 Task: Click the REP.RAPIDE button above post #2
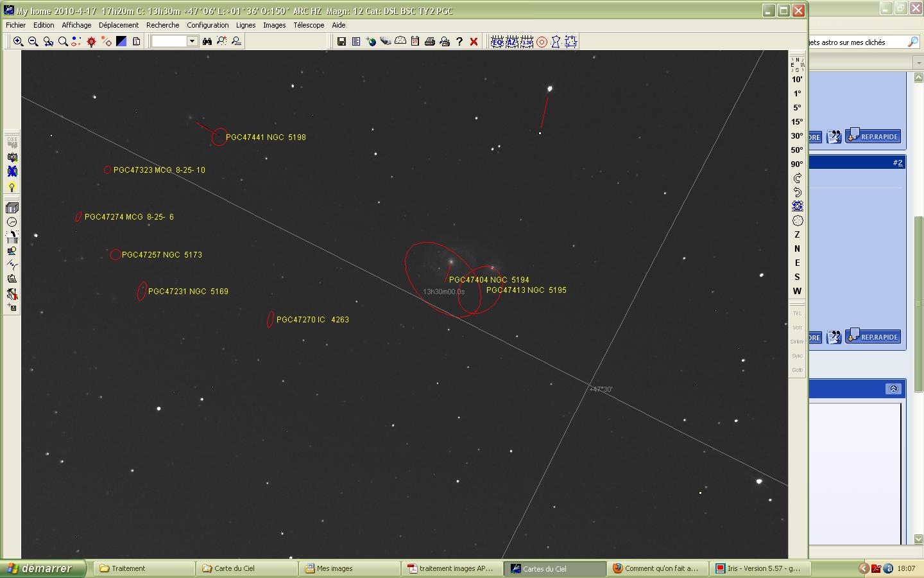(x=873, y=137)
